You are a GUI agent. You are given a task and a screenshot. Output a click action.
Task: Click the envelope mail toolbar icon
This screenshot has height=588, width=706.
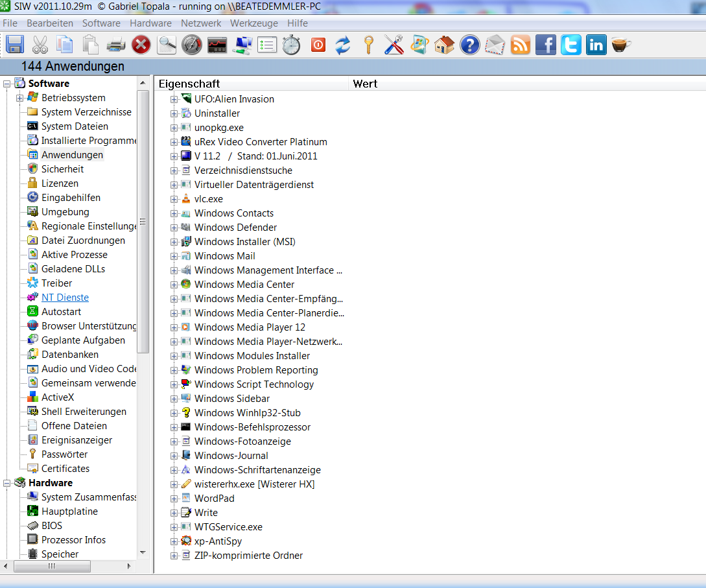pyautogui.click(x=495, y=45)
